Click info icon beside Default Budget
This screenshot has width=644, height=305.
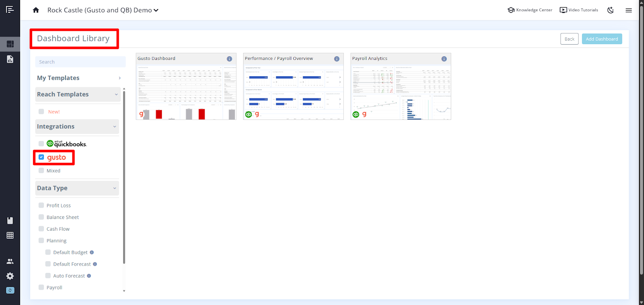pos(92,252)
